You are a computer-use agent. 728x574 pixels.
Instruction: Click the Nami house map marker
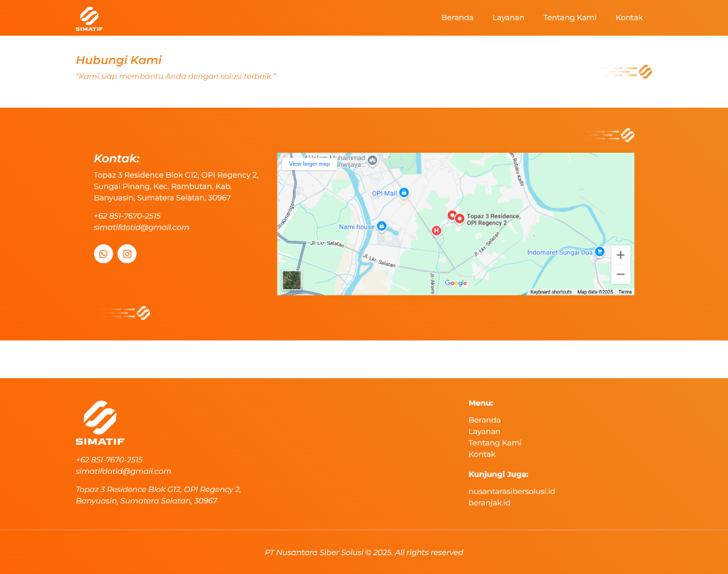(382, 227)
